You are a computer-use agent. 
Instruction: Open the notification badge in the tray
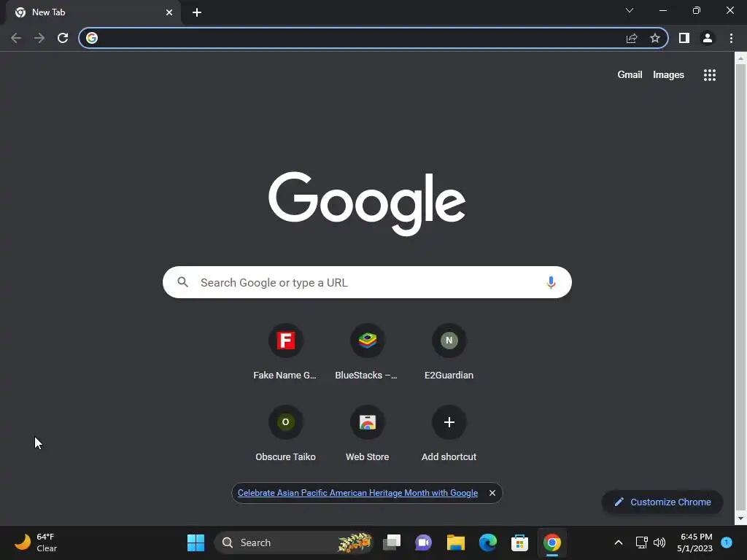click(727, 542)
